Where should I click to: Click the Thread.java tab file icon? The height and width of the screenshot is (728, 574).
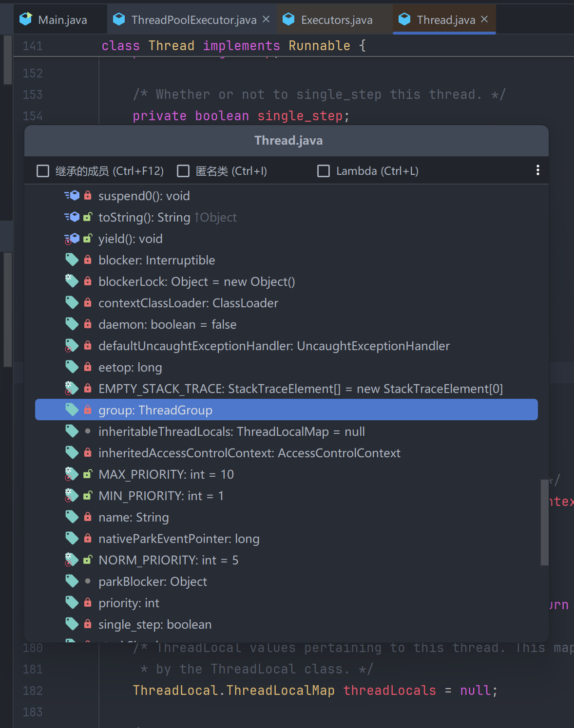[x=404, y=19]
